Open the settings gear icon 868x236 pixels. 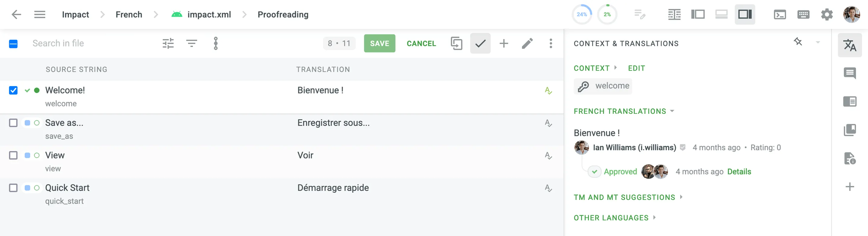826,14
